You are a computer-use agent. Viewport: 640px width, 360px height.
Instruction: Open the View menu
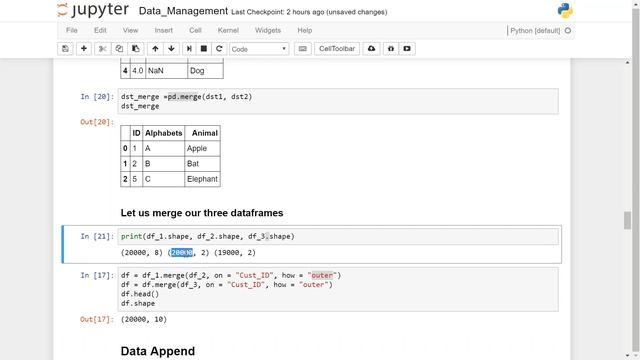(130, 30)
